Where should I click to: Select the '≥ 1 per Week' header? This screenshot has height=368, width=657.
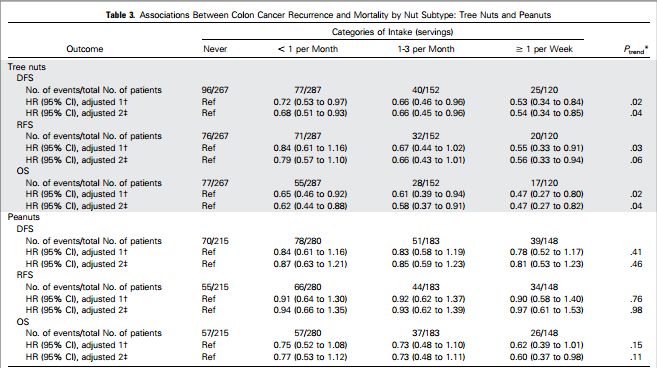[544, 49]
